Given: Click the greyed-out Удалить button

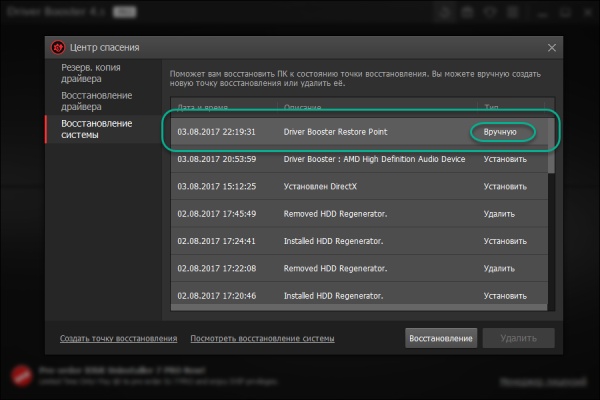Looking at the screenshot, I should [x=518, y=338].
